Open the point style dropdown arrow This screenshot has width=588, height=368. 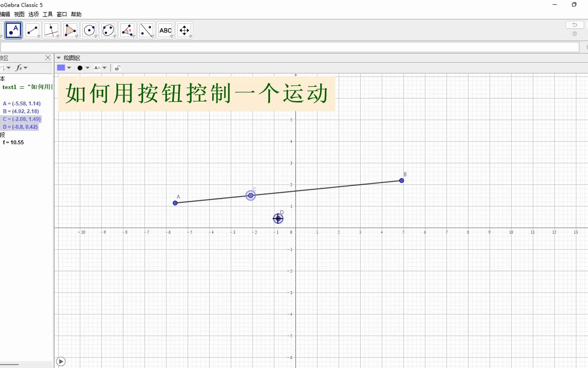88,68
